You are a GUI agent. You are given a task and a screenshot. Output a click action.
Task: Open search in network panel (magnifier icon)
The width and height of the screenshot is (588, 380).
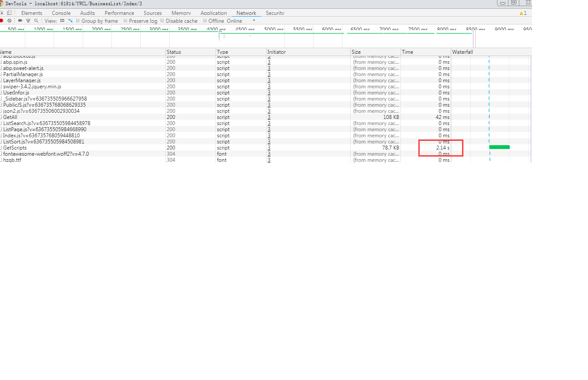36,21
